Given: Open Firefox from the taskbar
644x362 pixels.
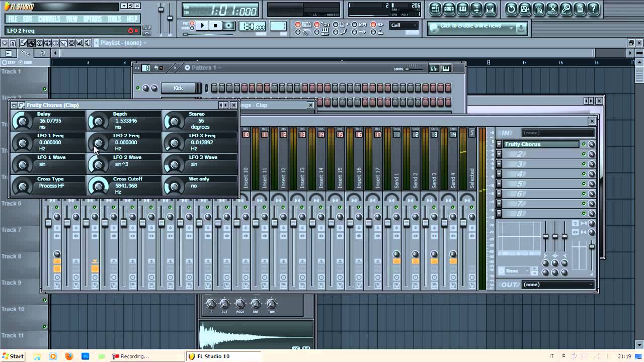Looking at the screenshot, I should coord(69,356).
